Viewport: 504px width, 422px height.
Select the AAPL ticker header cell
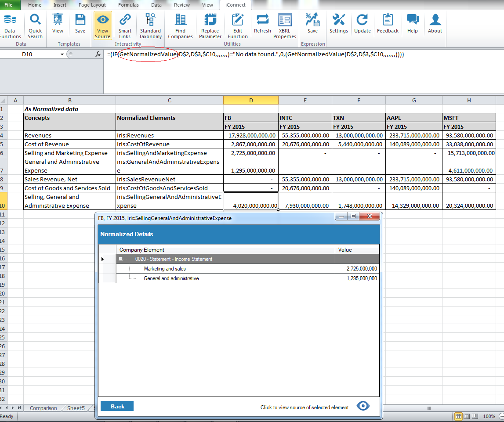(414, 118)
